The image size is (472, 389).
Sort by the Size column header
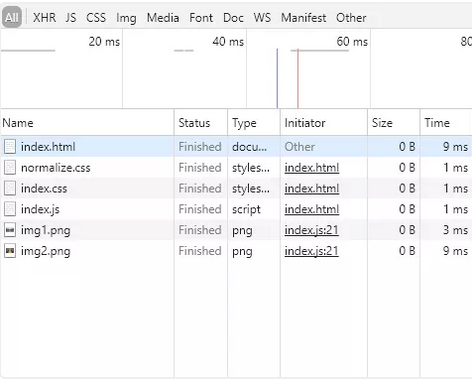394,123
